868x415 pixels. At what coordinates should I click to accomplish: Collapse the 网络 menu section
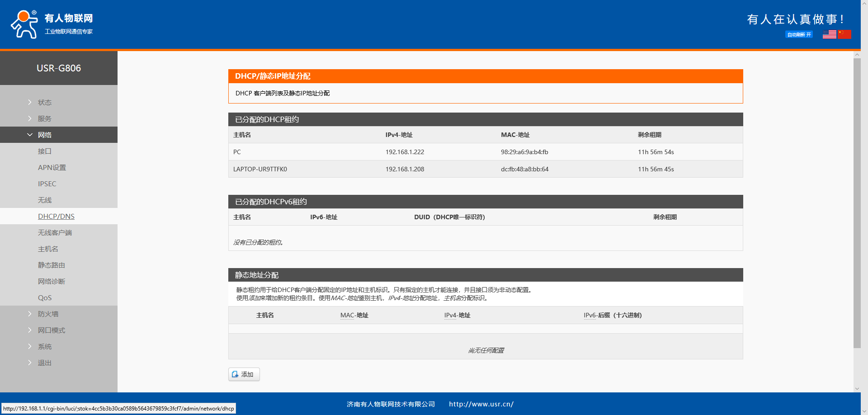(44, 135)
